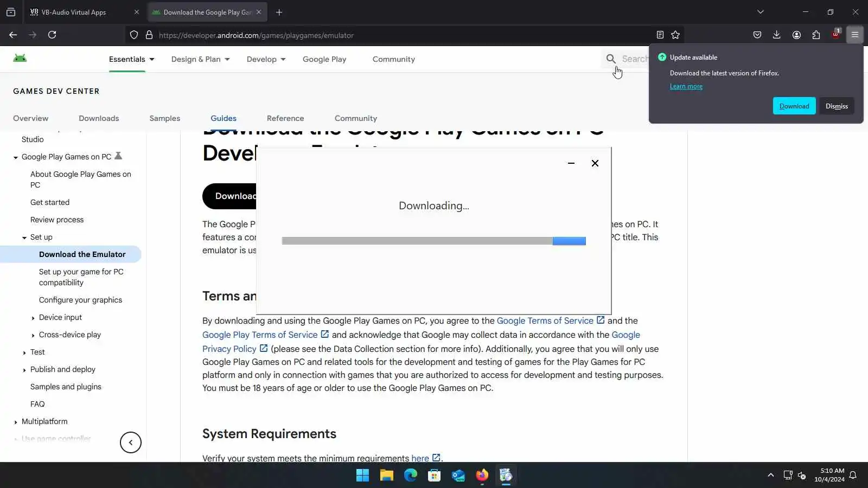Screen dimensions: 868x488
Task: Close the Downloading dialog
Action: pos(595,163)
